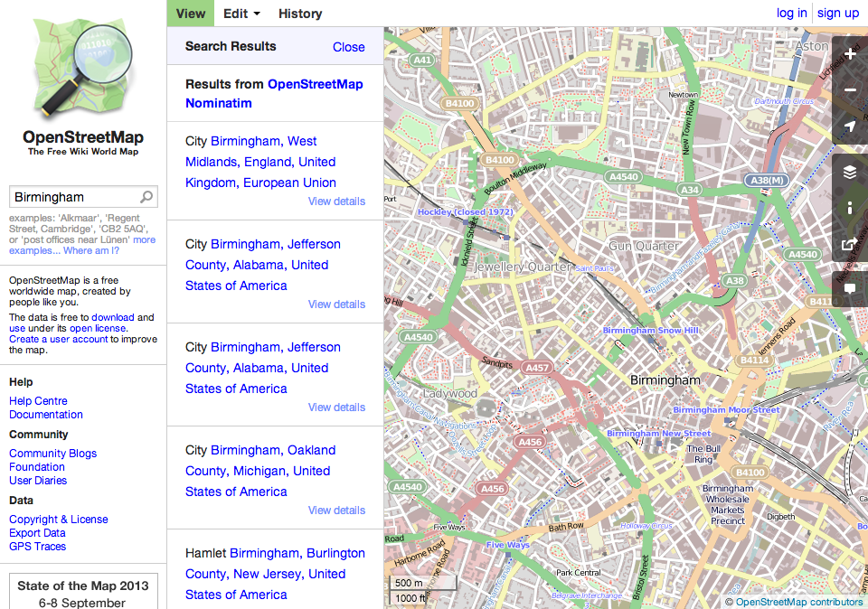The height and width of the screenshot is (609, 868).
Task: Open the Foundation link
Action: [x=37, y=467]
